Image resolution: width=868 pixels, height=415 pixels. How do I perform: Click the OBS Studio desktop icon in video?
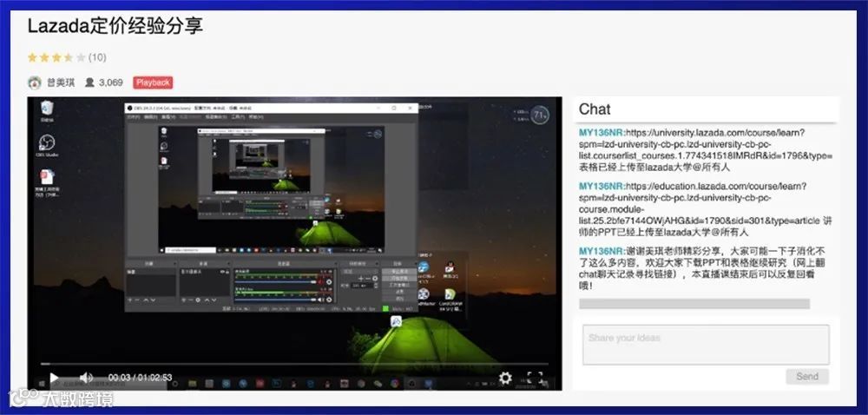47,146
